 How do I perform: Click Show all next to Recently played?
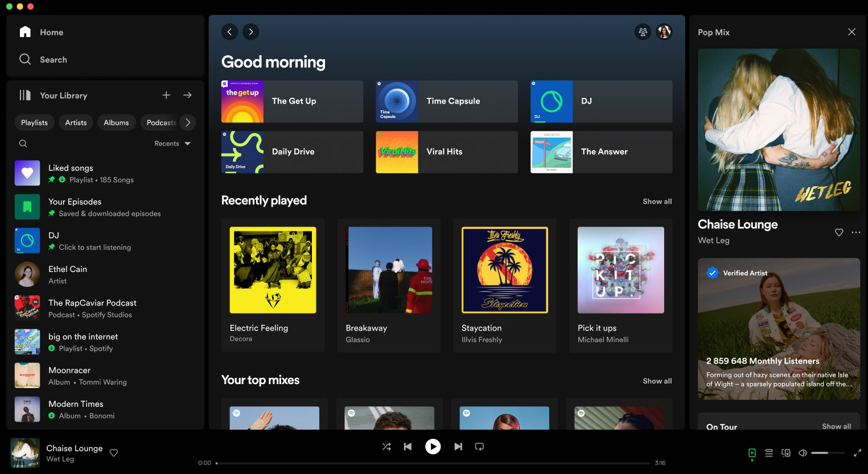657,201
